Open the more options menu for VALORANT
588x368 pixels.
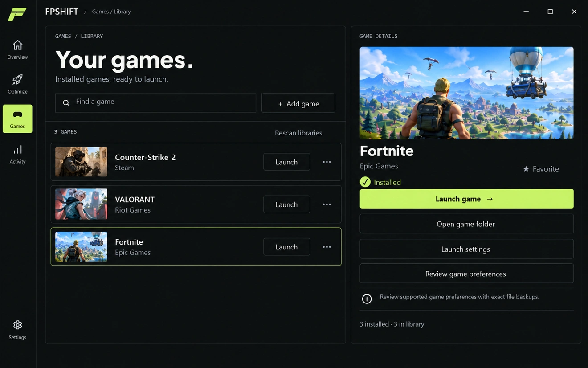point(327,204)
